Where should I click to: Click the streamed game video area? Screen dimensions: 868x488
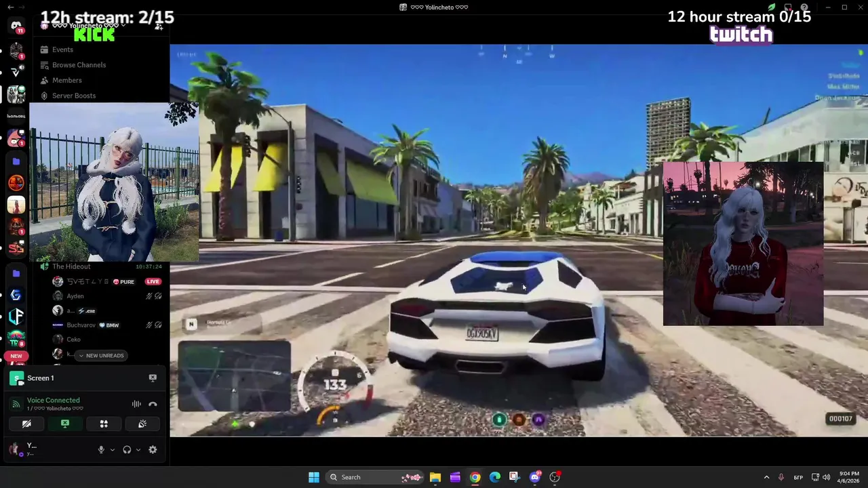pos(518,240)
